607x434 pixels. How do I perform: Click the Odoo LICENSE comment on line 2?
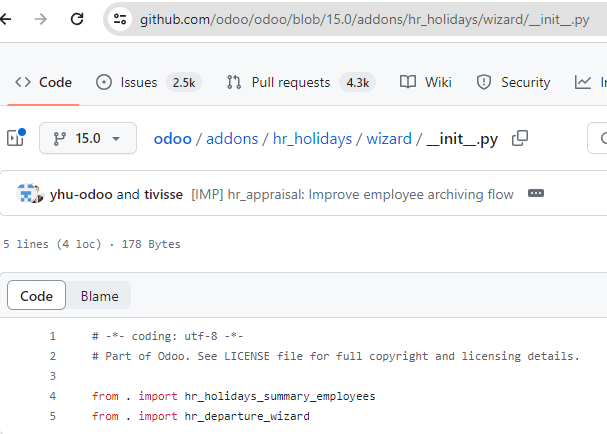335,356
